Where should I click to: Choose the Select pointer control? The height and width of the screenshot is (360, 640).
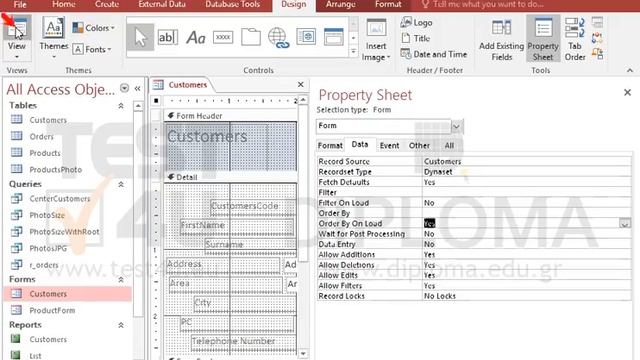(140, 37)
